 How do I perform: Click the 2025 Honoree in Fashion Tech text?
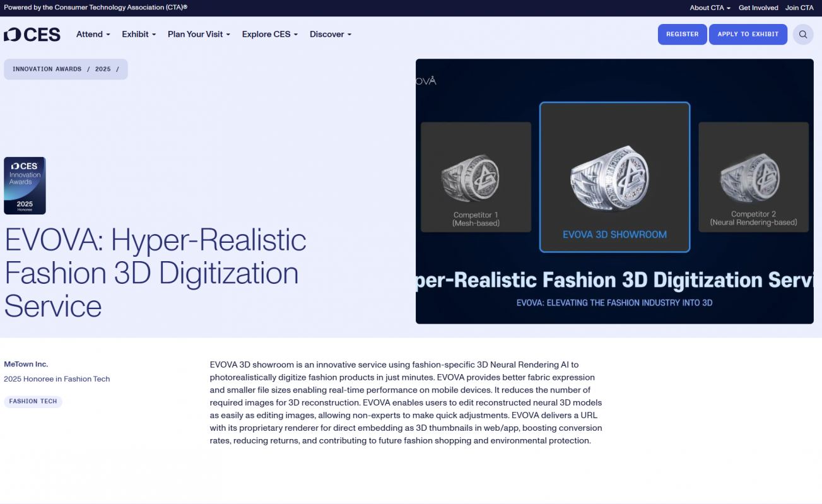(57, 379)
